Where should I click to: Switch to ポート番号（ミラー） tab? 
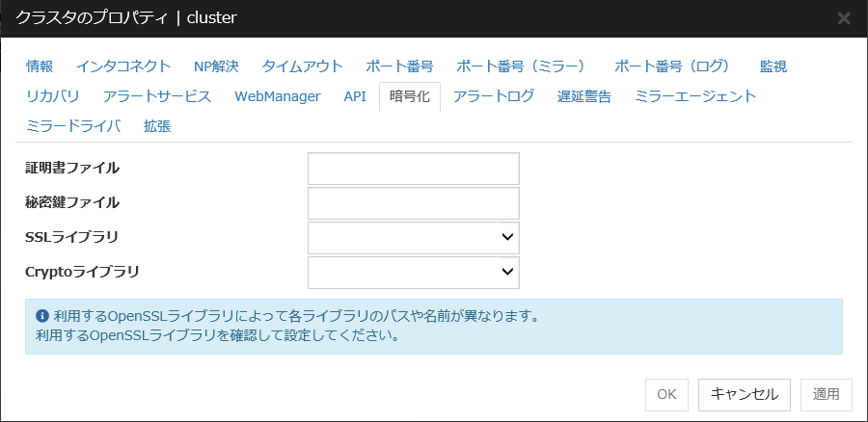[x=523, y=66]
